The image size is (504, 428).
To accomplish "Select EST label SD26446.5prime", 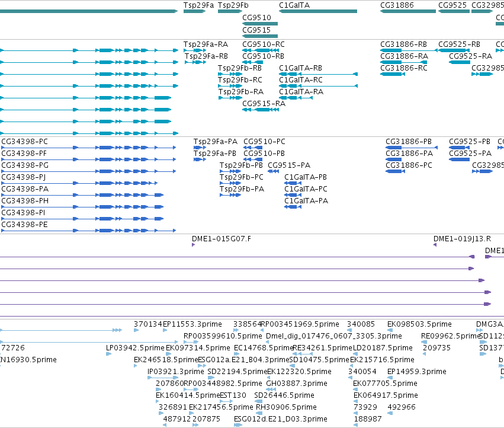I will point(284,395).
